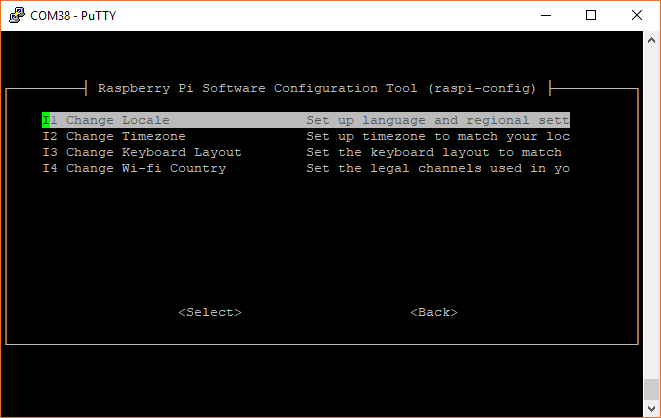The width and height of the screenshot is (661, 418).
Task: Maximize the PuTTY window
Action: (591, 16)
